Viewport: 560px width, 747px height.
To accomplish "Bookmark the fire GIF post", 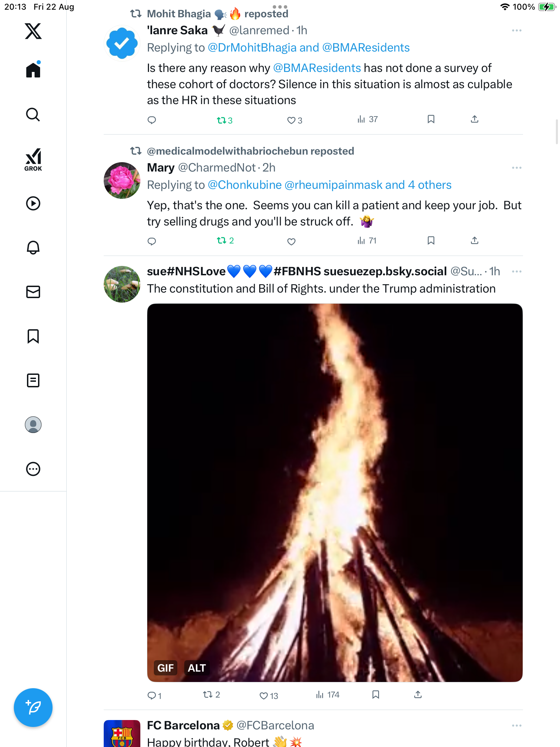I will click(x=376, y=694).
